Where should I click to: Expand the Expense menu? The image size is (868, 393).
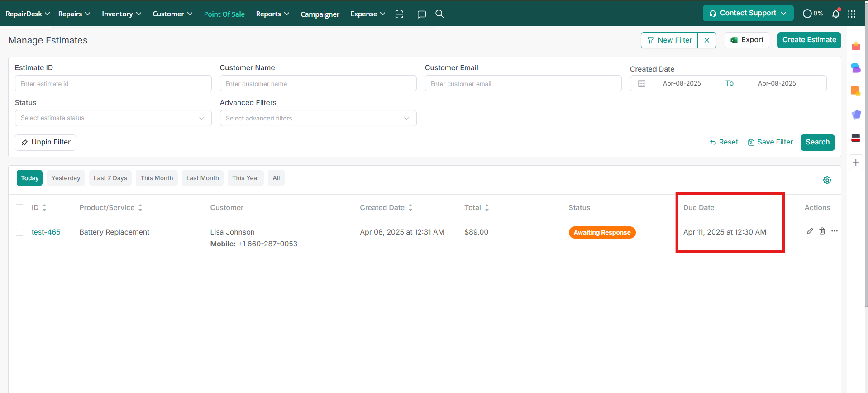368,14
